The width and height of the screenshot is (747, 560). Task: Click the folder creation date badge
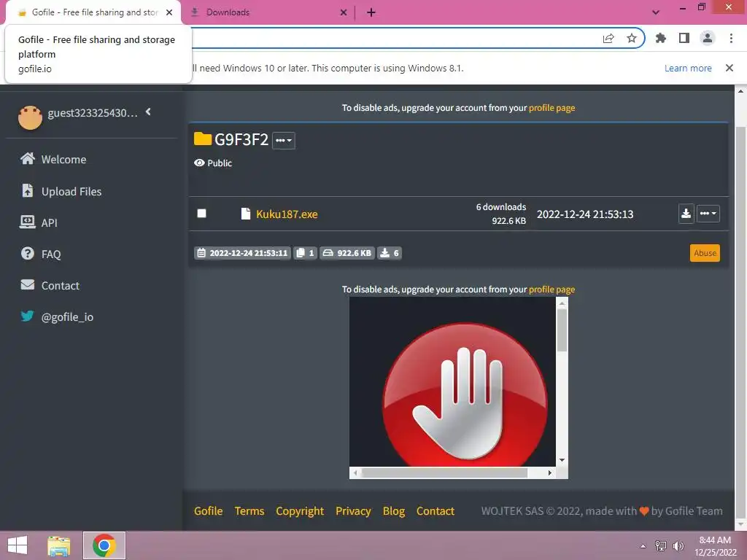(242, 253)
